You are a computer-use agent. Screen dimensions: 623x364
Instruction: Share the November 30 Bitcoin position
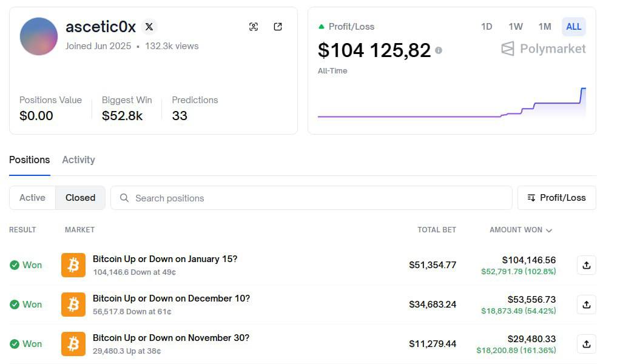586,344
